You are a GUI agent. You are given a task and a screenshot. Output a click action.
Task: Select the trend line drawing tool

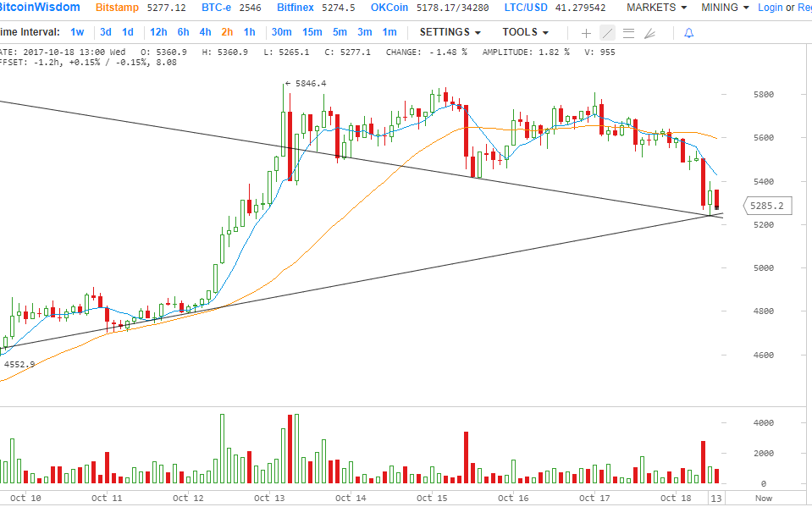pos(607,33)
